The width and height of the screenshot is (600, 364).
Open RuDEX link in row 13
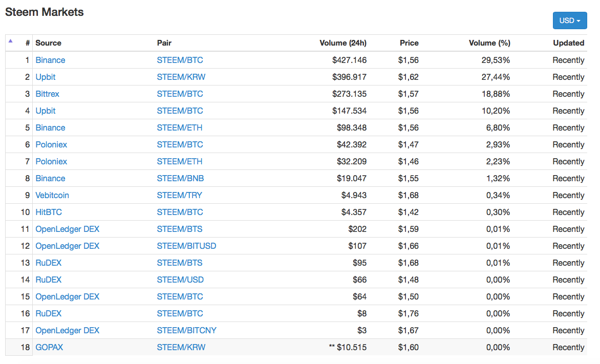pyautogui.click(x=49, y=263)
